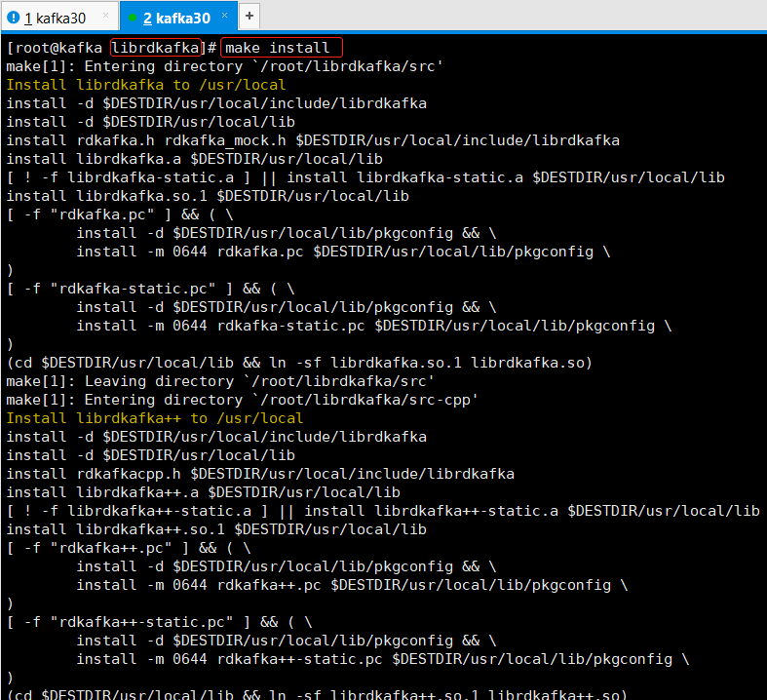Open a new session tab with plus button

[249, 16]
